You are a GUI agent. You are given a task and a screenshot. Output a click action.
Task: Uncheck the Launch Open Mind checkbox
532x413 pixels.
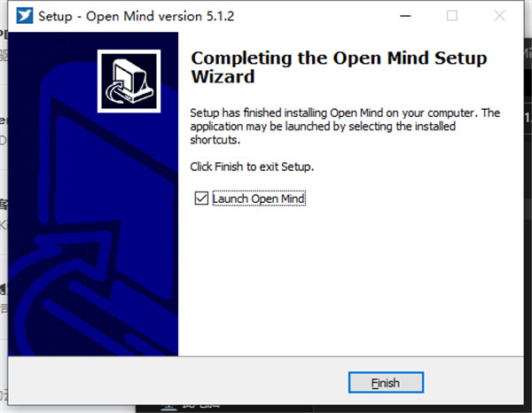point(201,199)
